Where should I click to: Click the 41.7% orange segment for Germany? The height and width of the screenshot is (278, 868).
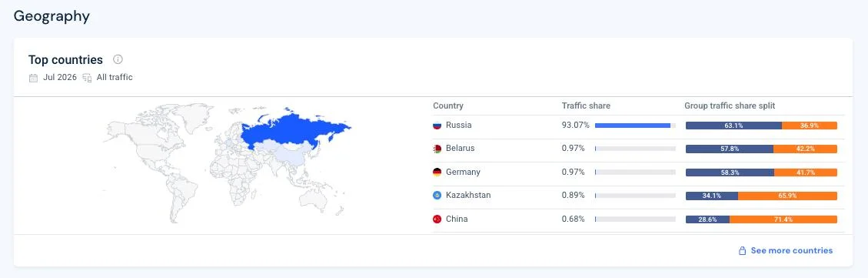coord(806,172)
